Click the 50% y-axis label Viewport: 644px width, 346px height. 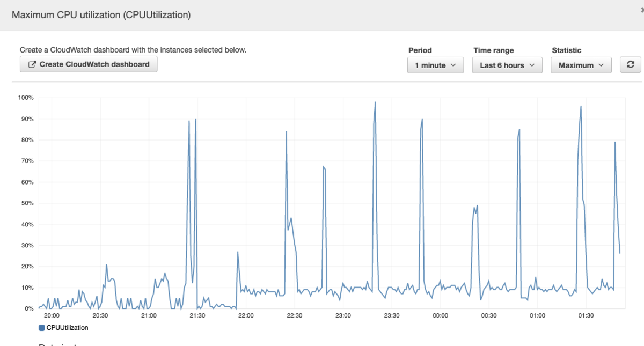(x=27, y=203)
